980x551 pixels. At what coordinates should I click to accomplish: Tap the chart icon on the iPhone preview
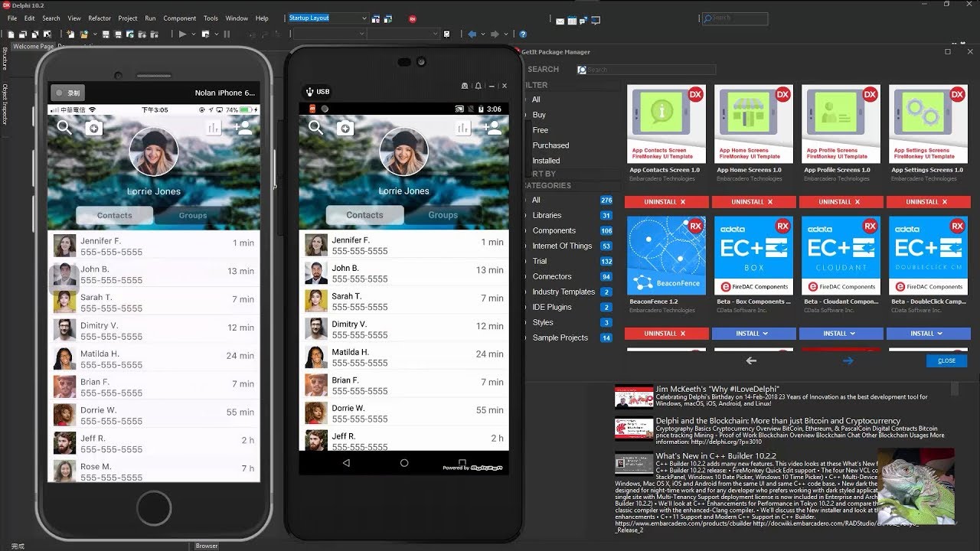pos(214,128)
